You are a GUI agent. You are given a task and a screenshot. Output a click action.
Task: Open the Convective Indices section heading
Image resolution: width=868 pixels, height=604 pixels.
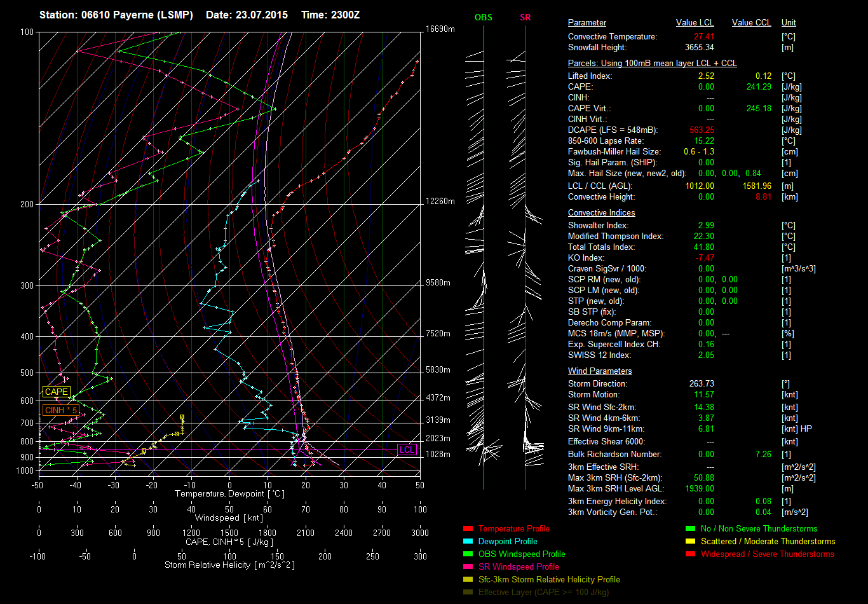(x=601, y=213)
